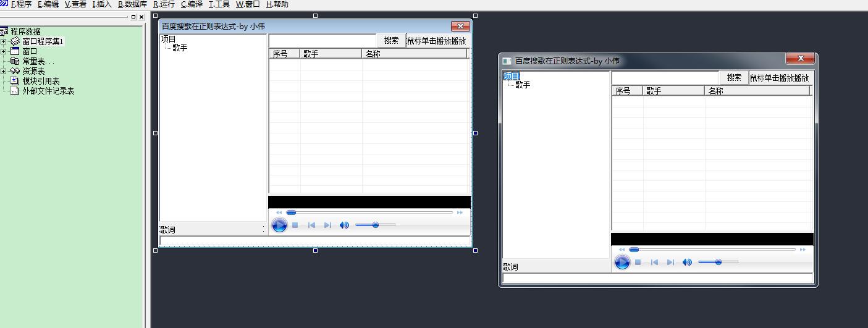Image resolution: width=868 pixels, height=328 pixels.
Task: Click the 资源表 icon
Action: 15,71
